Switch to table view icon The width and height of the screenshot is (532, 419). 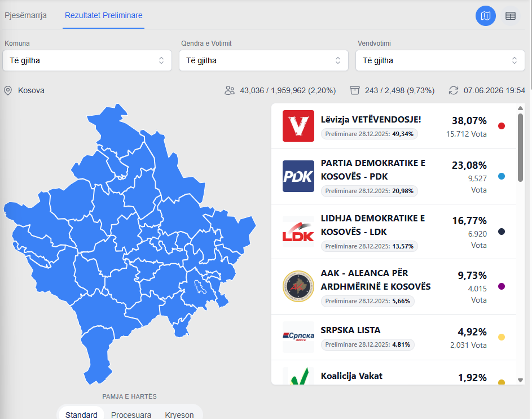[x=511, y=16]
